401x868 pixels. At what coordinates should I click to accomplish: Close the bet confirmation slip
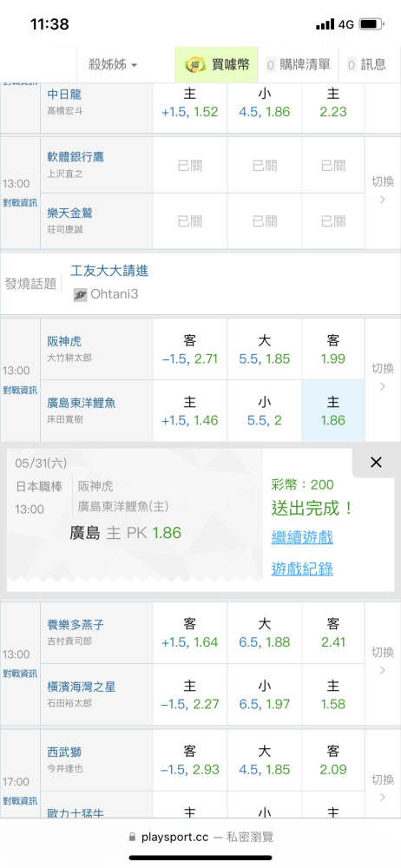(376, 463)
